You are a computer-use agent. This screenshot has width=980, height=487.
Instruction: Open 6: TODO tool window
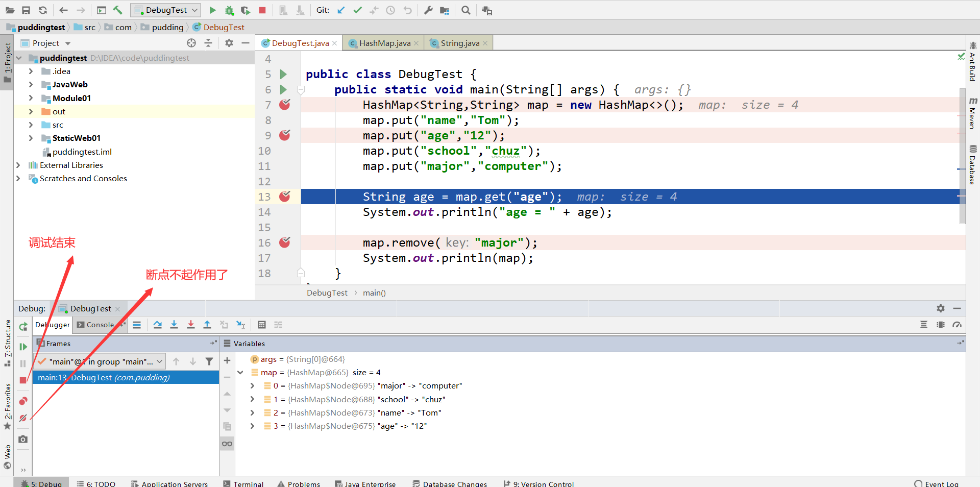96,483
